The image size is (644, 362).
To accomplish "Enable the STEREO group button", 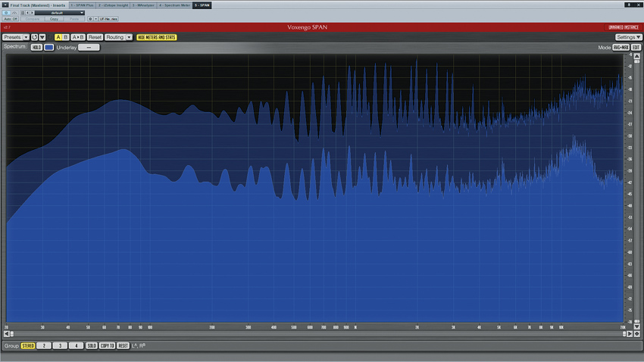I will (28, 346).
